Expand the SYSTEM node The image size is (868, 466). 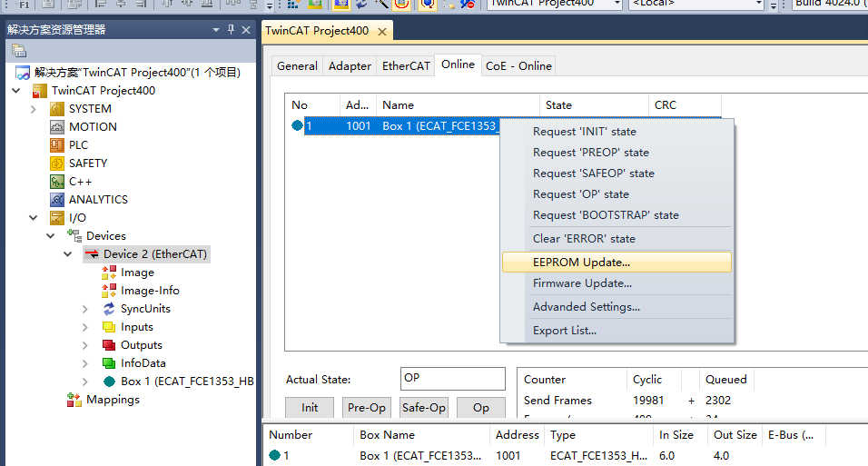tap(34, 109)
